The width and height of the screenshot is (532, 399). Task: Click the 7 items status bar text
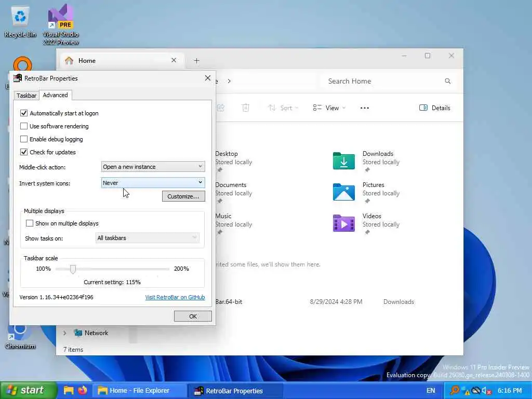(x=73, y=350)
